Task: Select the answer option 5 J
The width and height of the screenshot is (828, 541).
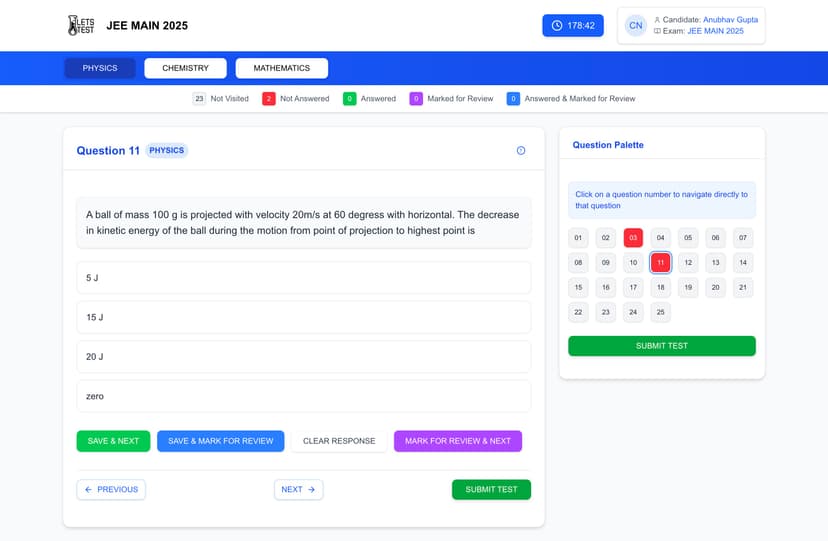Action: pos(303,278)
